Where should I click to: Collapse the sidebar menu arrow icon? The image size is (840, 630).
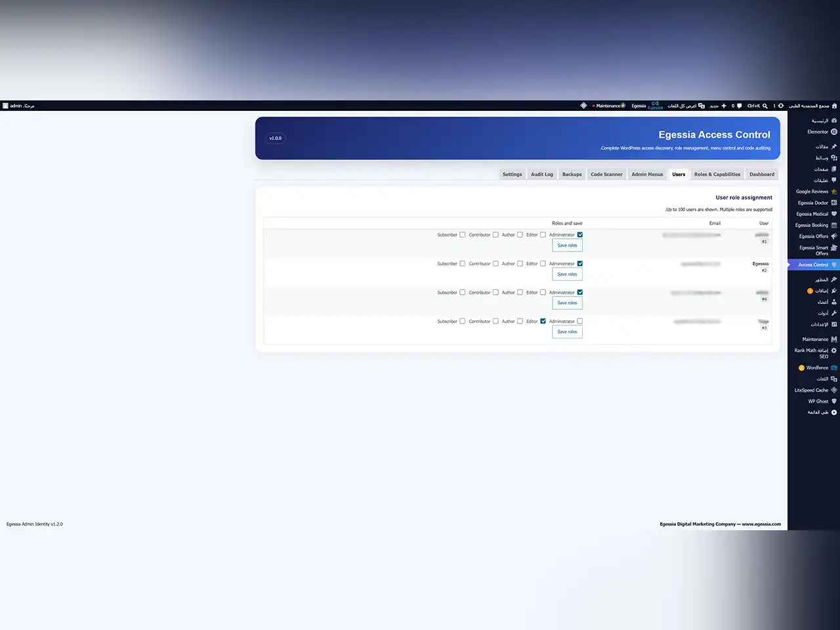834,413
